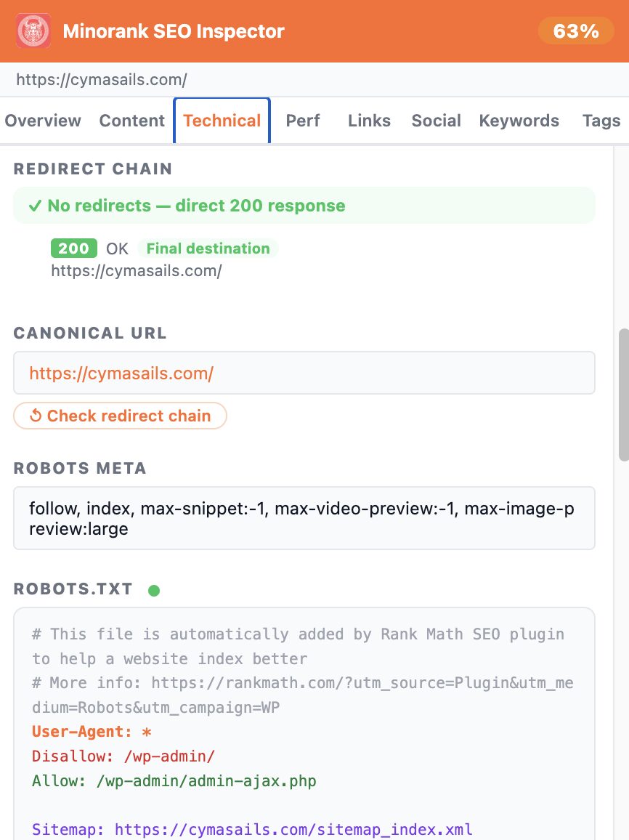Click the Allow: /wp-admin/admin-ajax.php line
The image size is (629, 840).
pos(174,780)
